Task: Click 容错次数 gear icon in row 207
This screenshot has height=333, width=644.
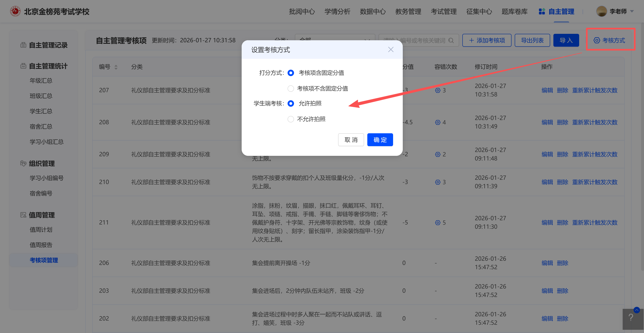Action: coord(438,90)
